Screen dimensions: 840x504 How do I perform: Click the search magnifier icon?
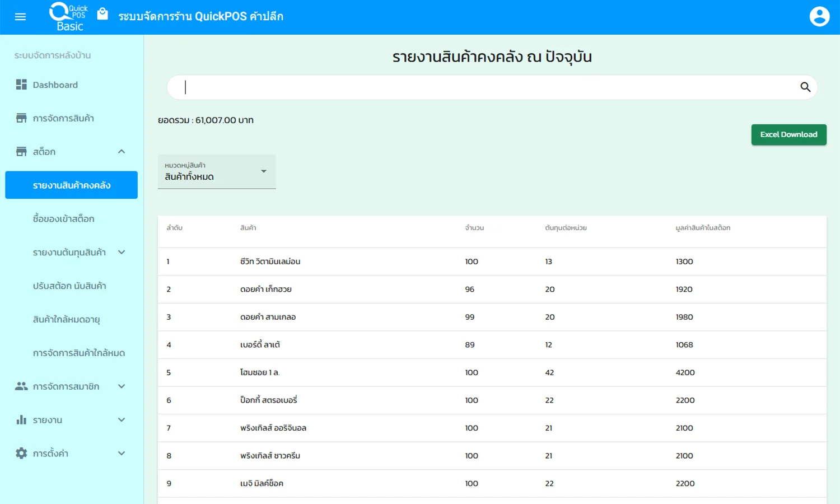click(x=805, y=87)
